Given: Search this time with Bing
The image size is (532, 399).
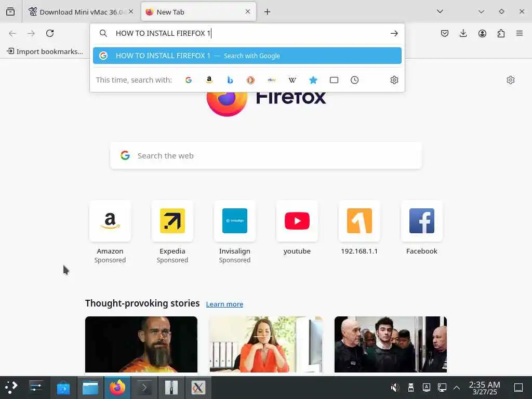Looking at the screenshot, I should (230, 80).
